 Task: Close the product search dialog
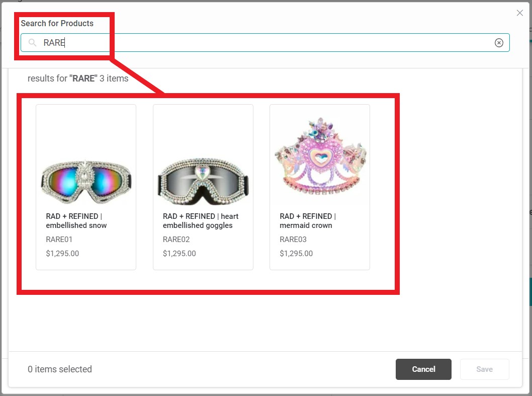[519, 13]
